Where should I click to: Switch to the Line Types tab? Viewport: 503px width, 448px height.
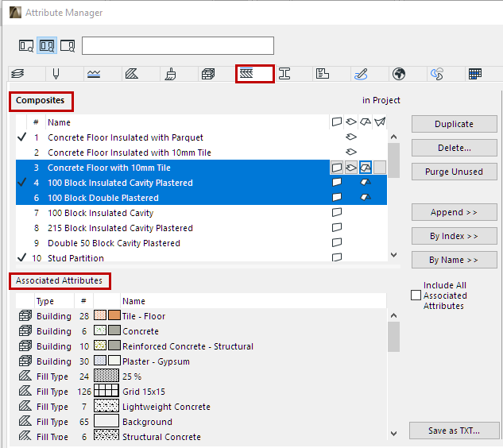pos(94,74)
